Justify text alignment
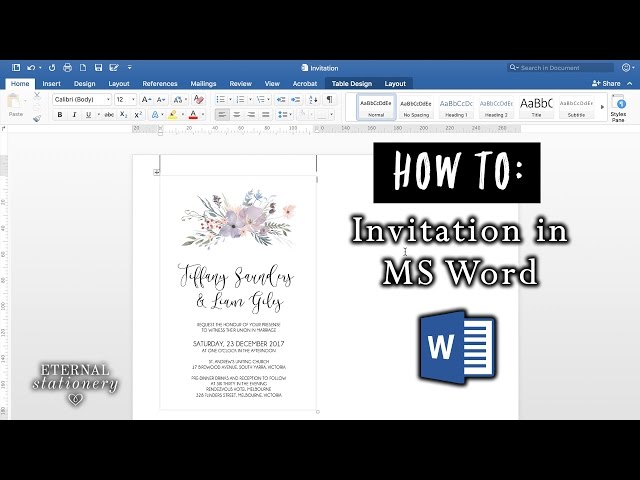This screenshot has height=480, width=640. [266, 115]
